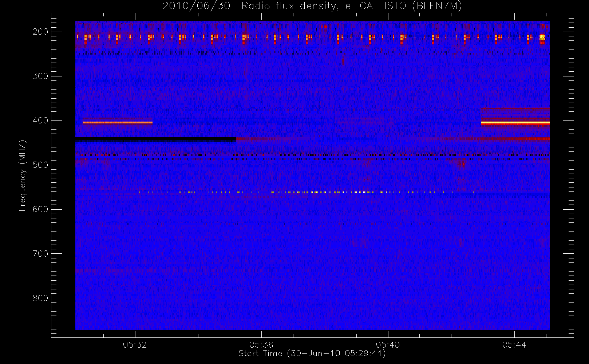Click the 05:32 time tick label
The width and height of the screenshot is (589, 364).
coord(135,345)
